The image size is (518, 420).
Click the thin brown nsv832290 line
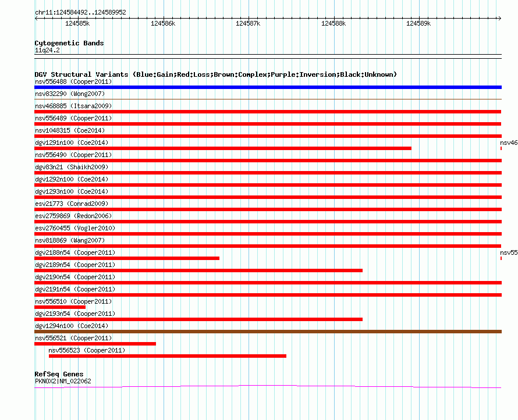(268, 99)
